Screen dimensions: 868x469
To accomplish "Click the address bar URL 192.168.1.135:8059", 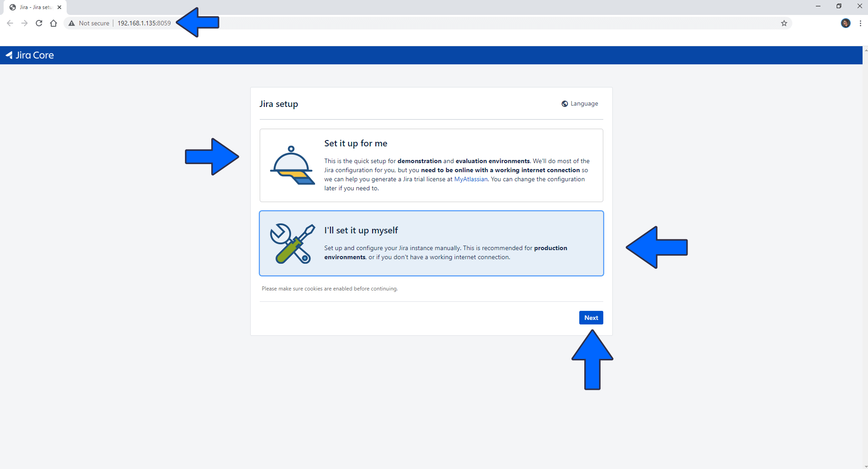I will 144,23.
